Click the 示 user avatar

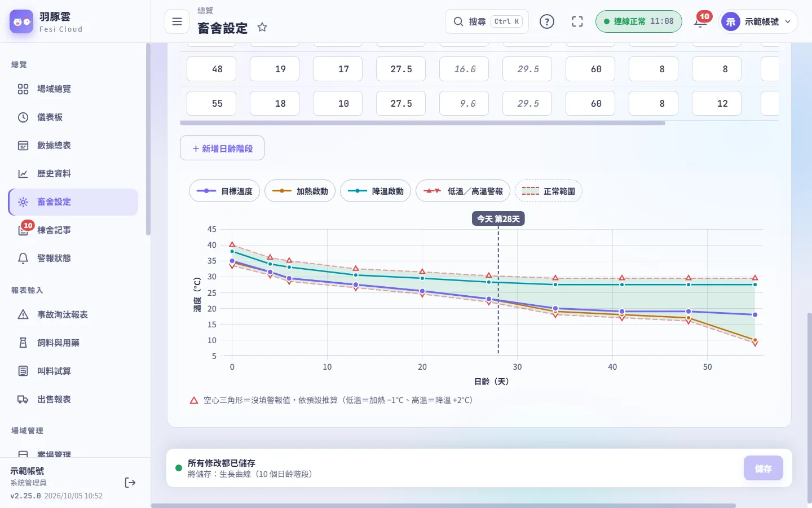[x=731, y=21]
